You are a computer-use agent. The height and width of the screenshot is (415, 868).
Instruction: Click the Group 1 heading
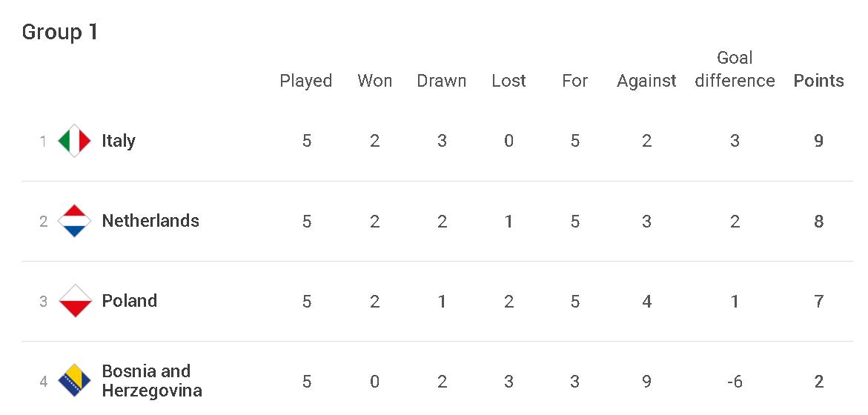60,33
